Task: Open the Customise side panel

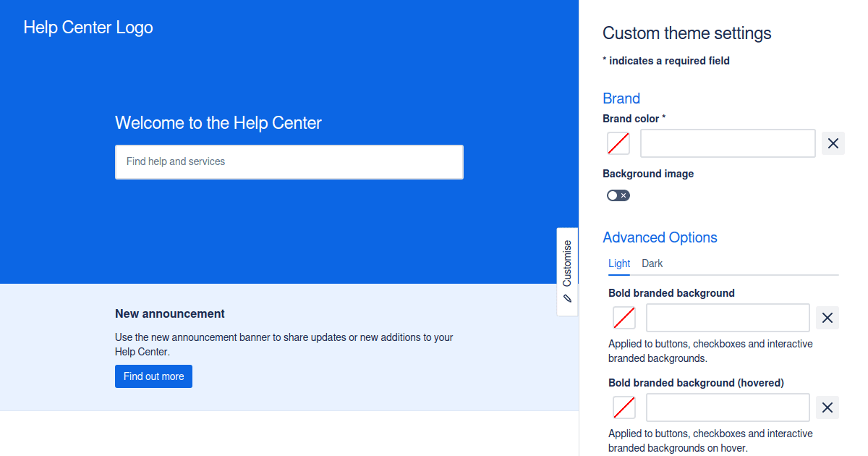Action: point(567,263)
